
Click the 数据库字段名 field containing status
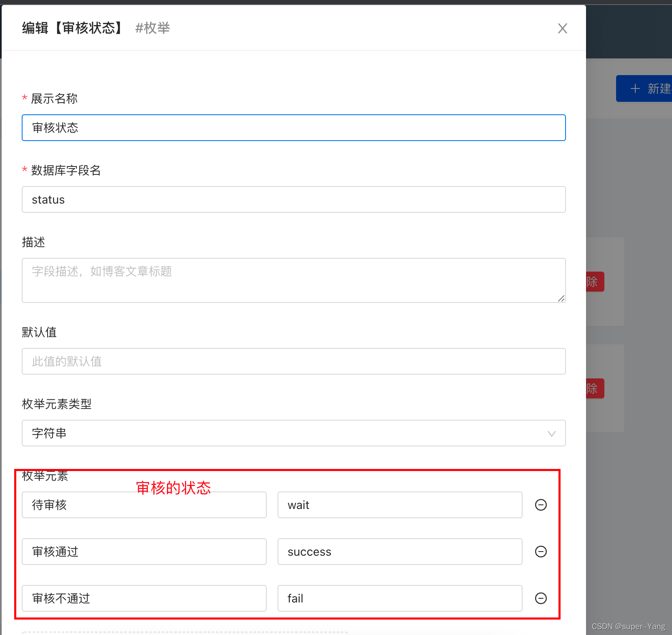(x=294, y=199)
